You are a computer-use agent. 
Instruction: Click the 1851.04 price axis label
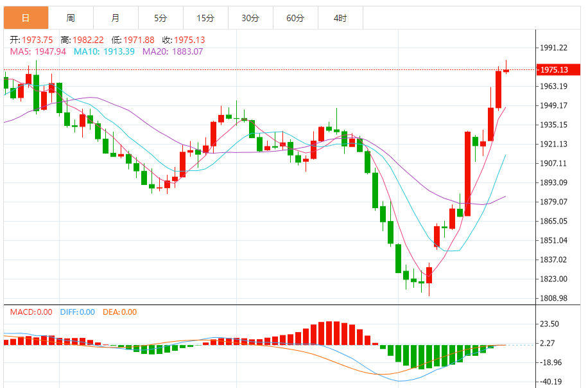[553, 240]
